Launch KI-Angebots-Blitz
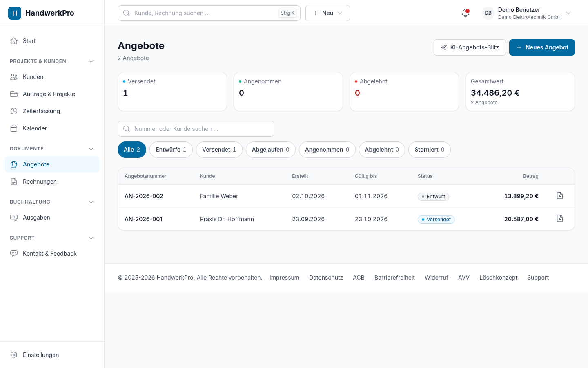The image size is (588, 368). coord(470,47)
